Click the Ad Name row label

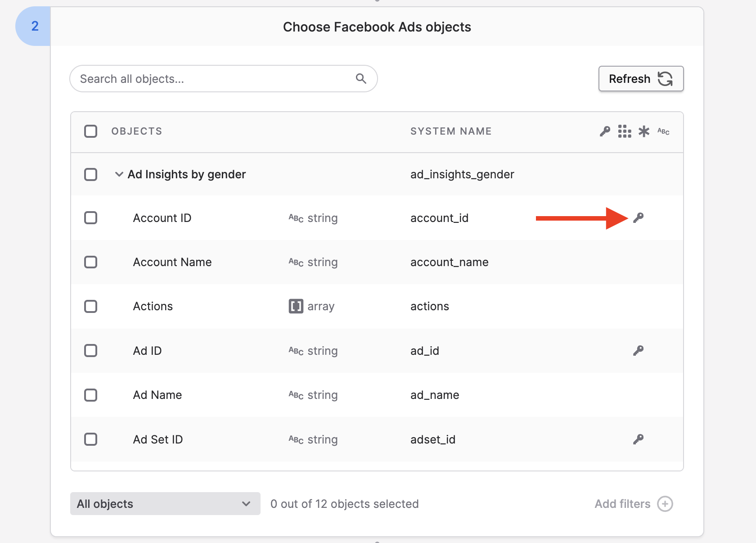(x=157, y=395)
